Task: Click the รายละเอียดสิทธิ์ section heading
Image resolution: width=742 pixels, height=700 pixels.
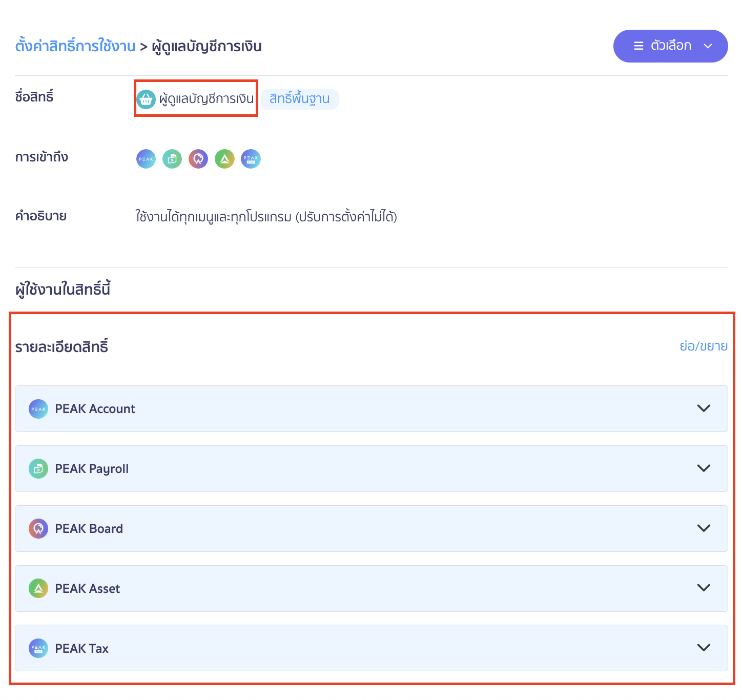Action: coord(61,347)
